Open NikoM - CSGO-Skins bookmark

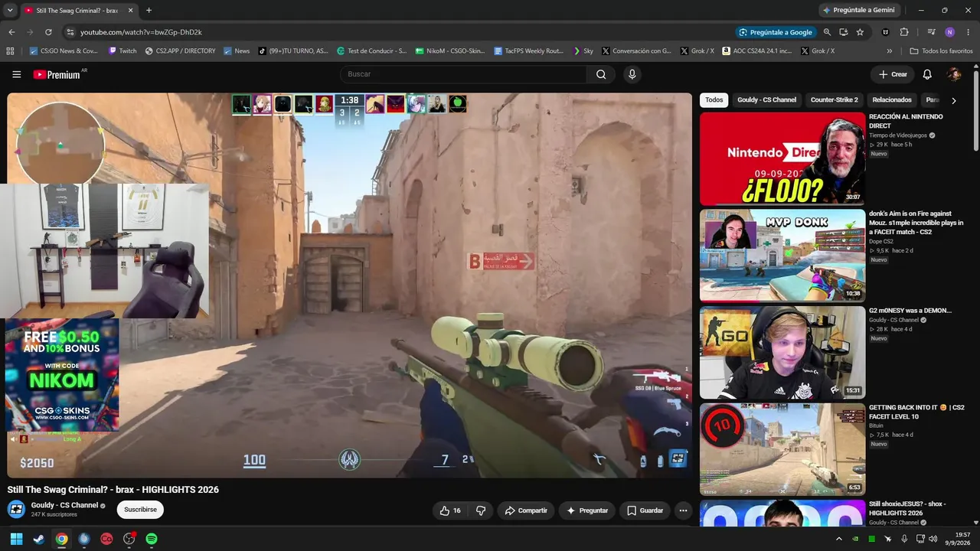point(450,51)
